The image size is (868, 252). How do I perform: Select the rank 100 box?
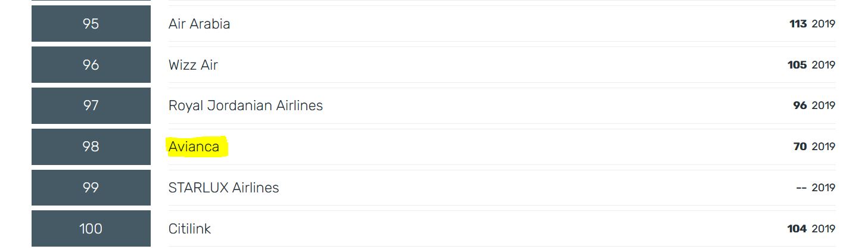(91, 229)
